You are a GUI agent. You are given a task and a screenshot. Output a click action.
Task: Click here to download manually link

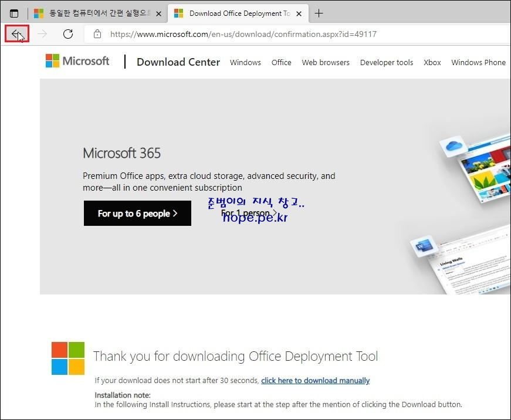pos(315,380)
